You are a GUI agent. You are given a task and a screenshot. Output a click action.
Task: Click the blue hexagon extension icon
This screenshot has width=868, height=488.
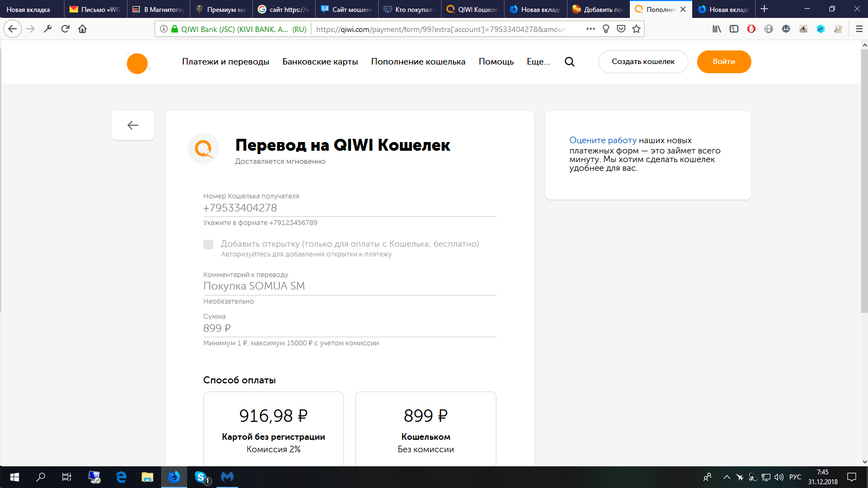point(821,29)
